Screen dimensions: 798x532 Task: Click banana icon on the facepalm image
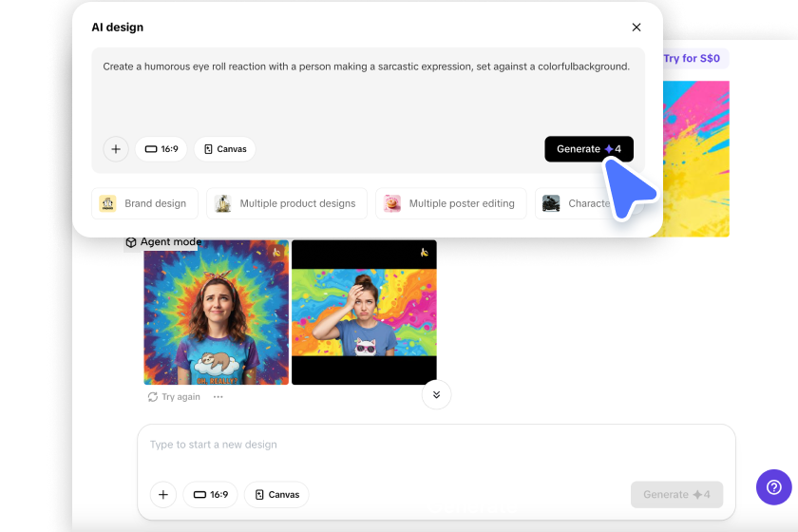[x=424, y=253]
